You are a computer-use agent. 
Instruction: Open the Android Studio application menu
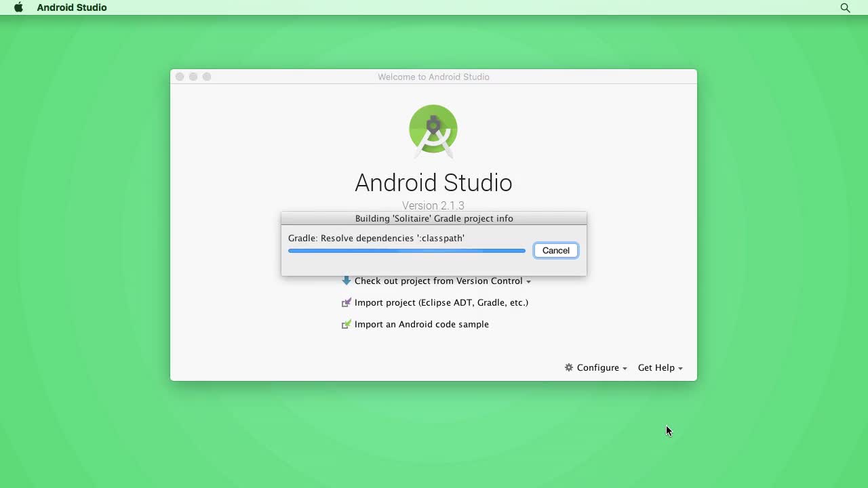pos(72,7)
